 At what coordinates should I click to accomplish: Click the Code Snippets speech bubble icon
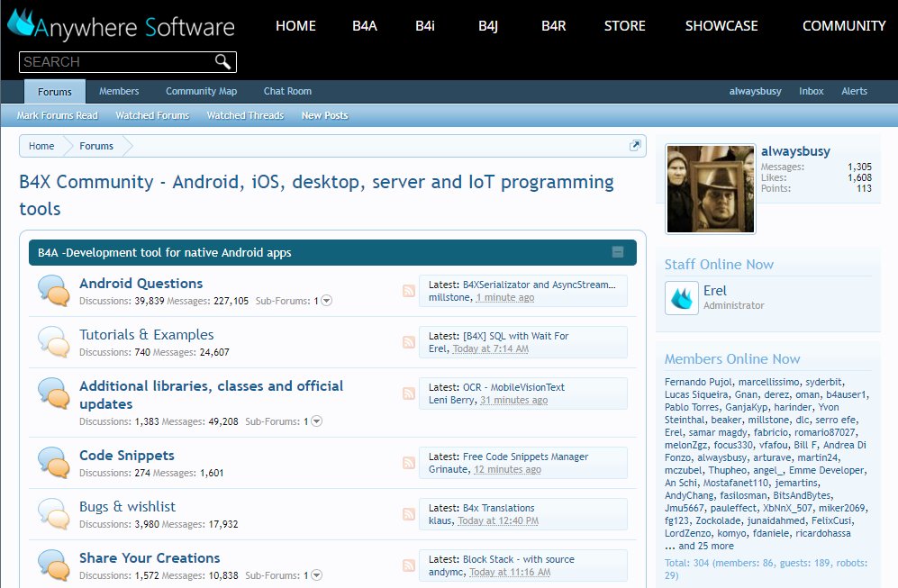click(x=54, y=462)
